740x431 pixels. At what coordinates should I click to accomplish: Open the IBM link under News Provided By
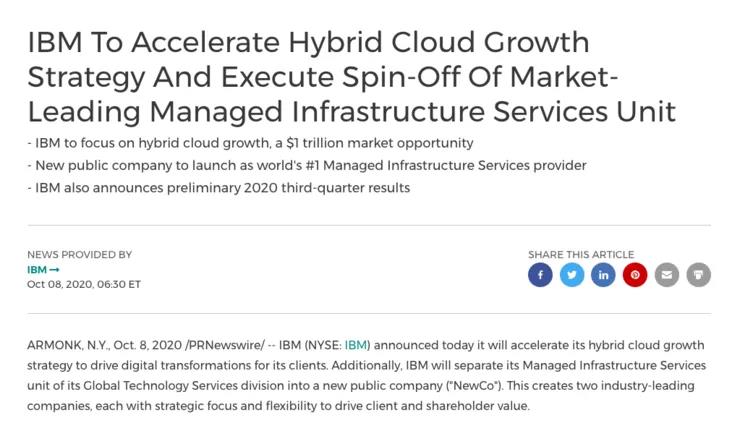coord(37,270)
